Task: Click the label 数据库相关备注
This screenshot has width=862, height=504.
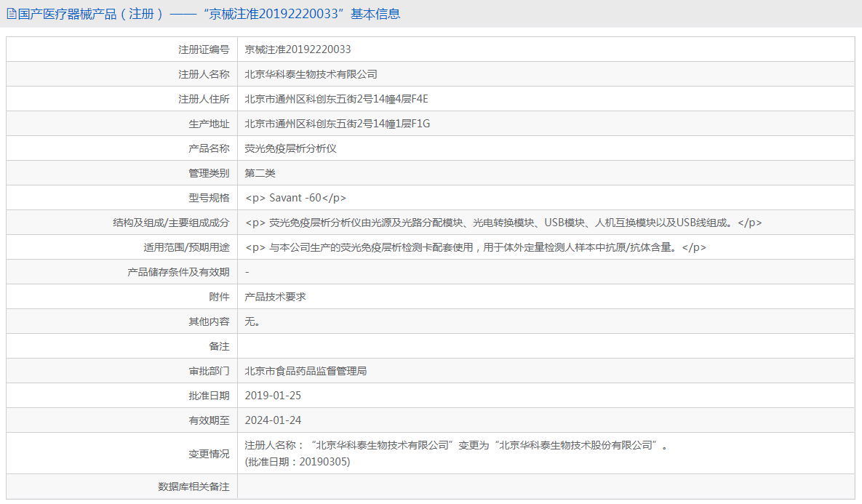Action: point(193,487)
